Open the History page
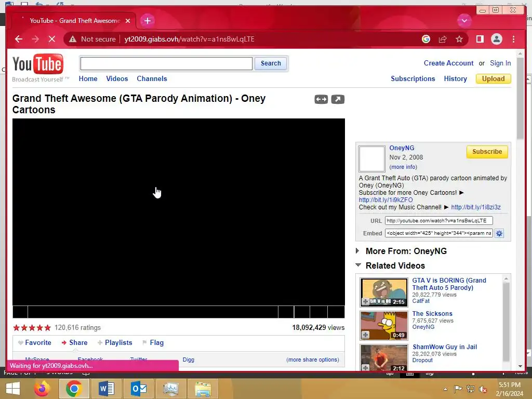 click(x=455, y=79)
